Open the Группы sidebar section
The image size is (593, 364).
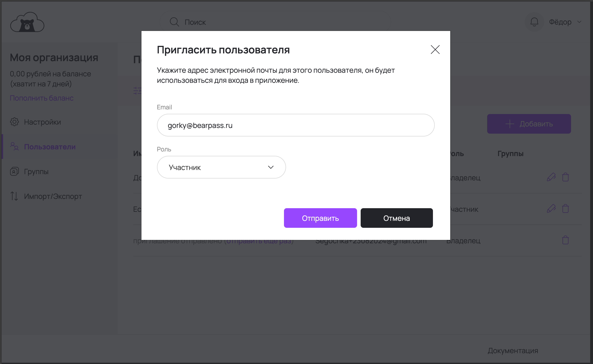(x=36, y=172)
